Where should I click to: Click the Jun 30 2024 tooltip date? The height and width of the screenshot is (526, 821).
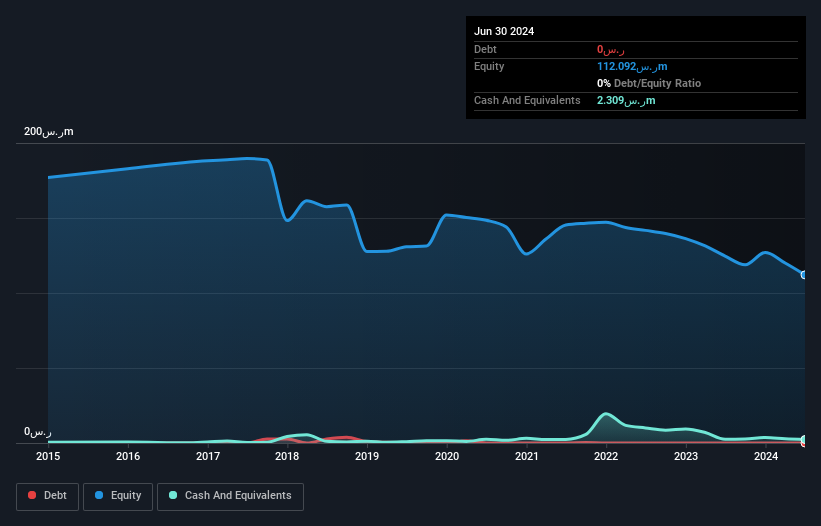(x=504, y=31)
